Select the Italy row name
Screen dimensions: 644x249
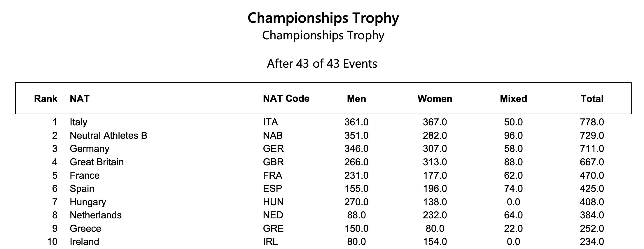pos(78,122)
